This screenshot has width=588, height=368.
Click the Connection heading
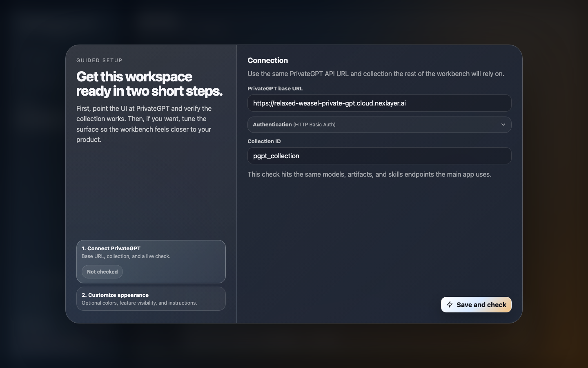click(x=267, y=61)
